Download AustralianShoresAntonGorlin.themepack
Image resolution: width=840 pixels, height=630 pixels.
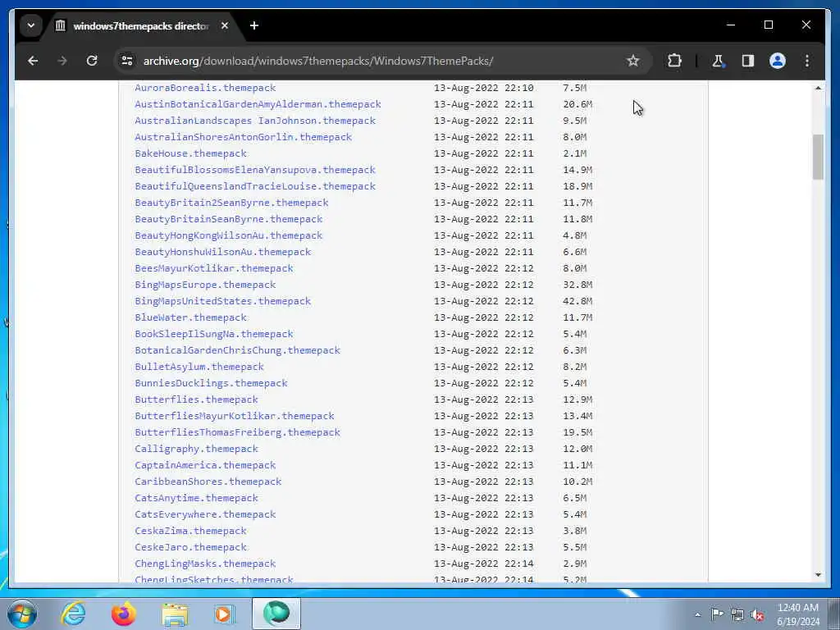[243, 137]
